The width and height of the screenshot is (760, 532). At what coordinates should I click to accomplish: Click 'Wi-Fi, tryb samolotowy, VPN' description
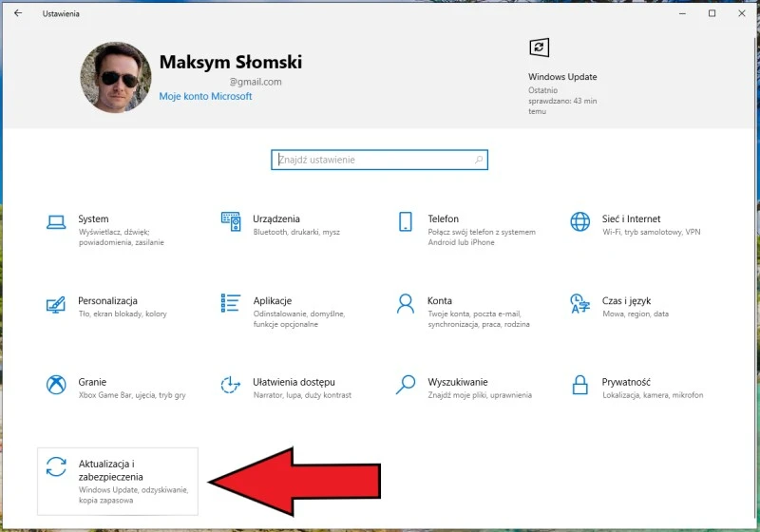click(652, 232)
